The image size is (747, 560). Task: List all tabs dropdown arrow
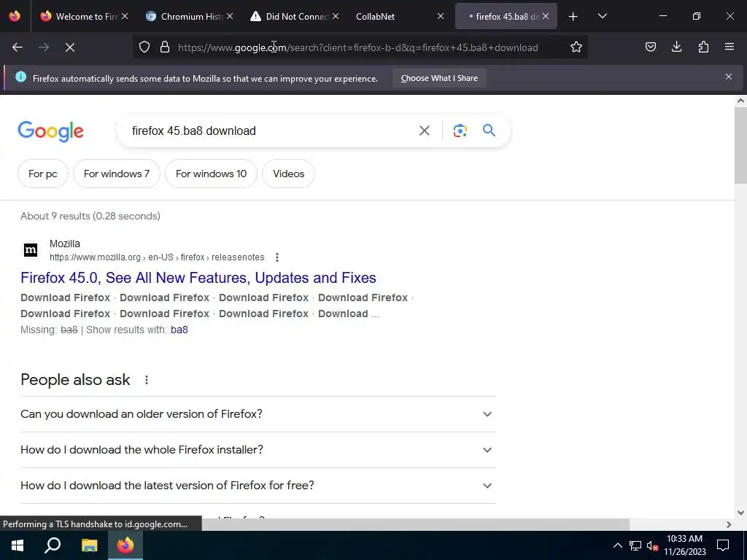602,16
